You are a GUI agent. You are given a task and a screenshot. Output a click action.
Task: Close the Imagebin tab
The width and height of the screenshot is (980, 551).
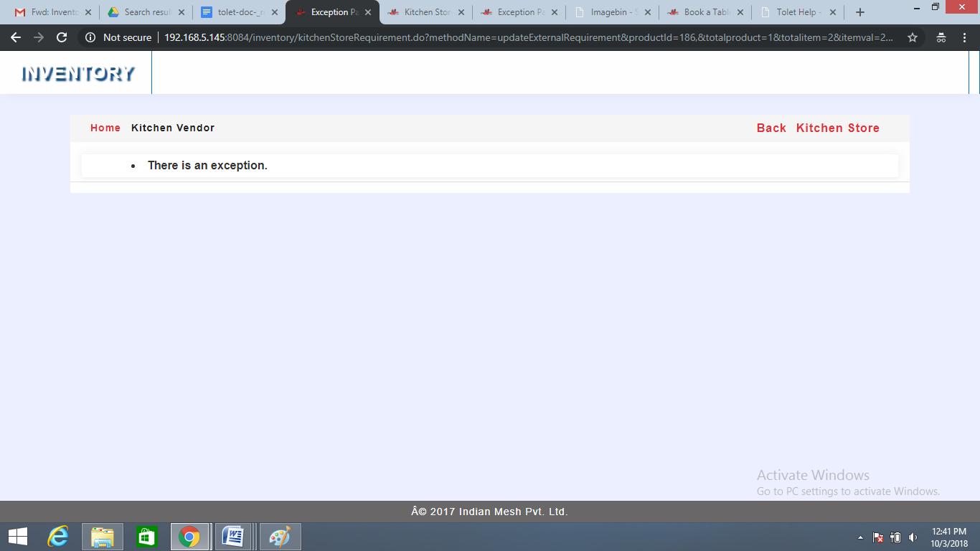pos(648,12)
